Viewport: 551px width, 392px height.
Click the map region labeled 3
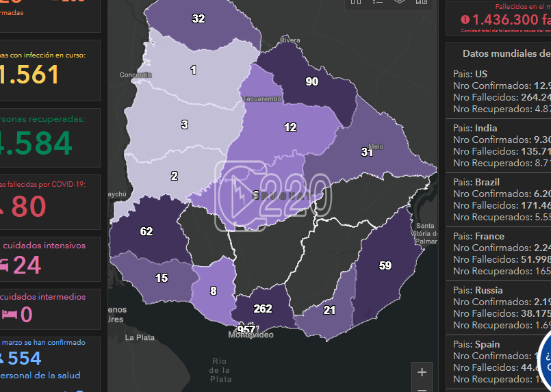click(x=185, y=125)
